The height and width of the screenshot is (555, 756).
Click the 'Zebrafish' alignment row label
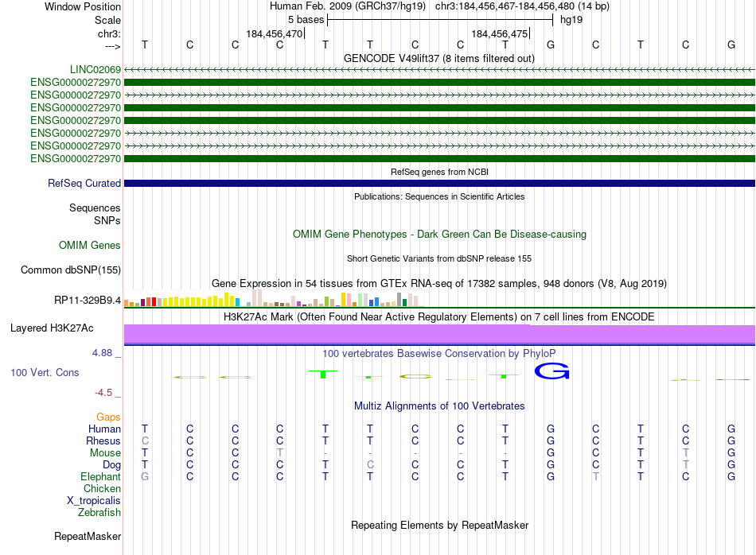99,513
